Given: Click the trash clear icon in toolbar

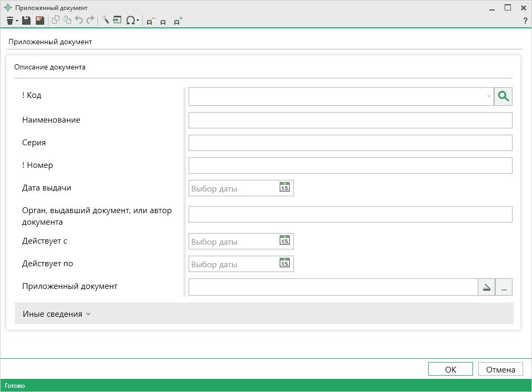Looking at the screenshot, I should [9, 21].
